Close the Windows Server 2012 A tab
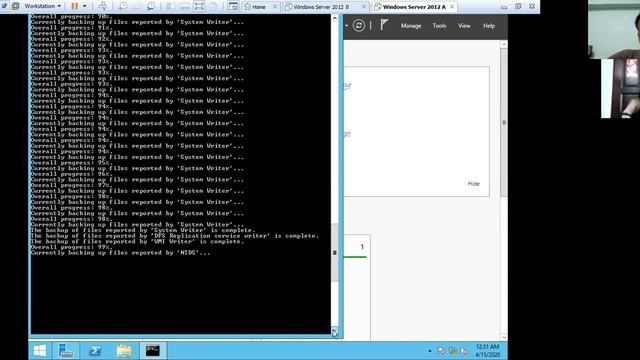 452,7
